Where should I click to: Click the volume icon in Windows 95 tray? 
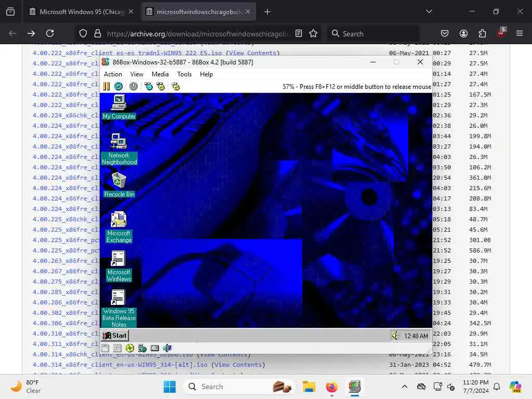[395, 336]
